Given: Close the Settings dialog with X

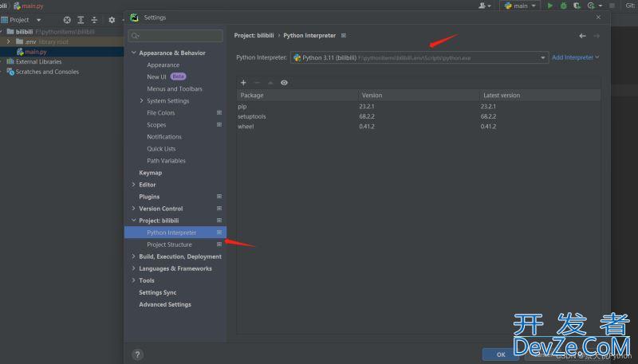Looking at the screenshot, I should click(x=598, y=17).
